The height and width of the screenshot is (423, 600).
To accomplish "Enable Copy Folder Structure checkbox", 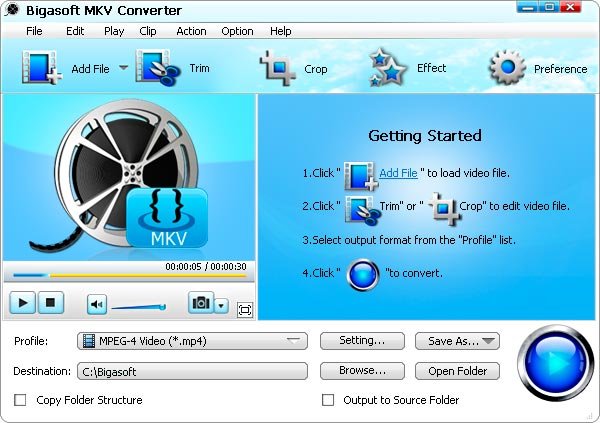I will 20,400.
